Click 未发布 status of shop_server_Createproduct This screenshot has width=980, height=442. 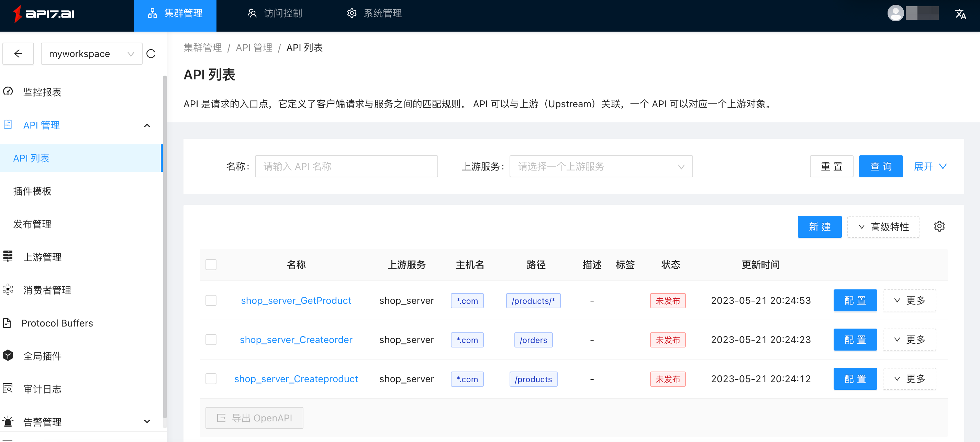click(x=668, y=379)
